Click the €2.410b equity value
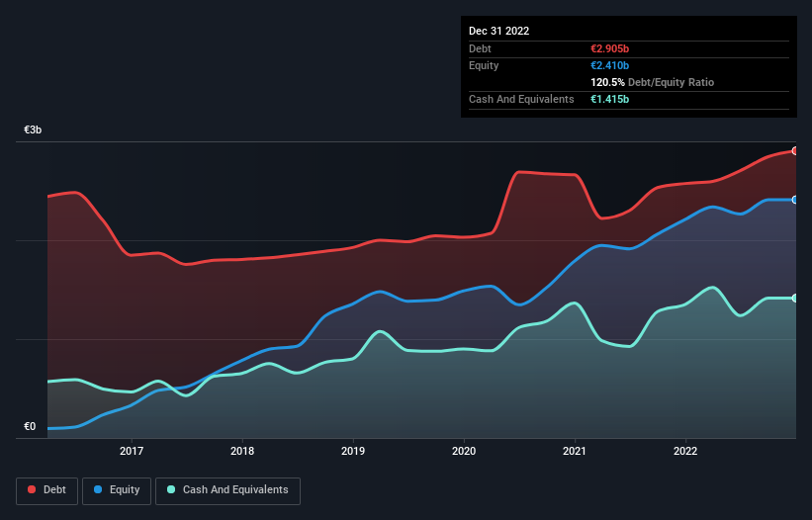Viewport: 812px width, 520px height. [x=610, y=65]
